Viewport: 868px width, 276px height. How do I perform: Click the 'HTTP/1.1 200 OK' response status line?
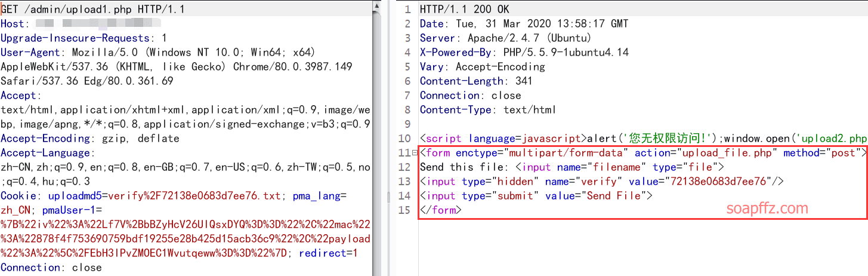coord(465,10)
